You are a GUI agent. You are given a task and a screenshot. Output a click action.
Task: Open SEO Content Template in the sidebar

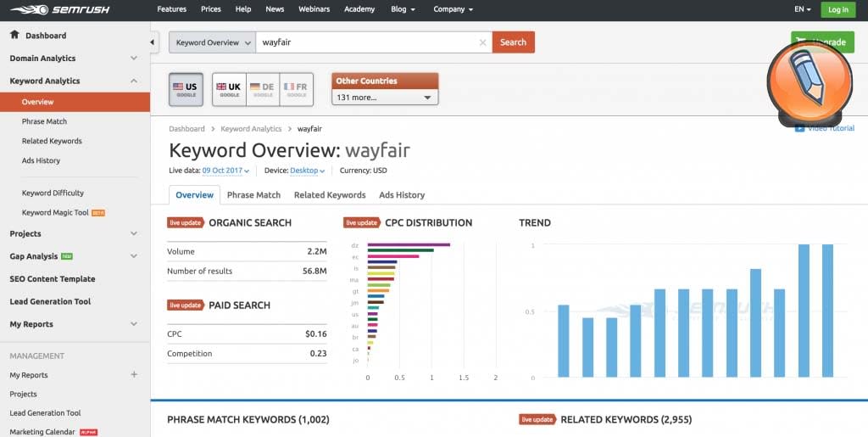coord(52,279)
